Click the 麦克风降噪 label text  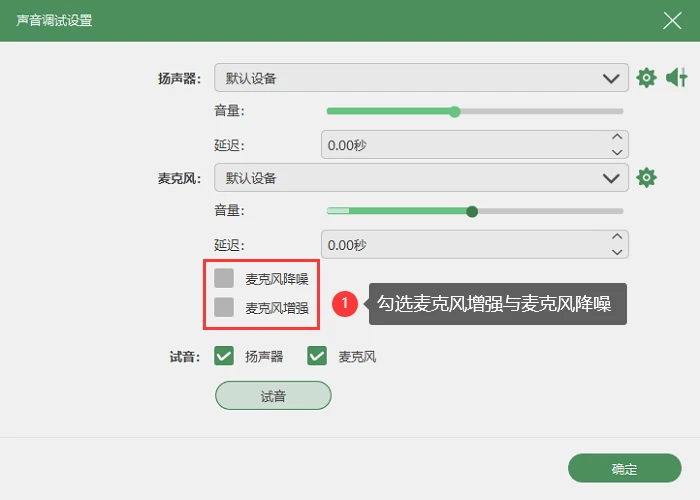click(x=277, y=279)
